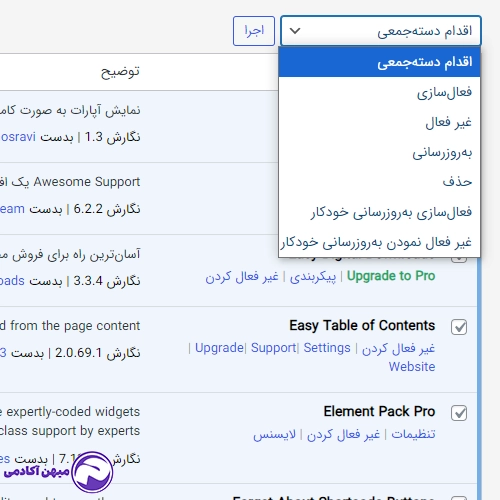This screenshot has width=500, height=500.
Task: Open the اقدام دسته‌جمعی bulk action dropdown
Action: [381, 31]
